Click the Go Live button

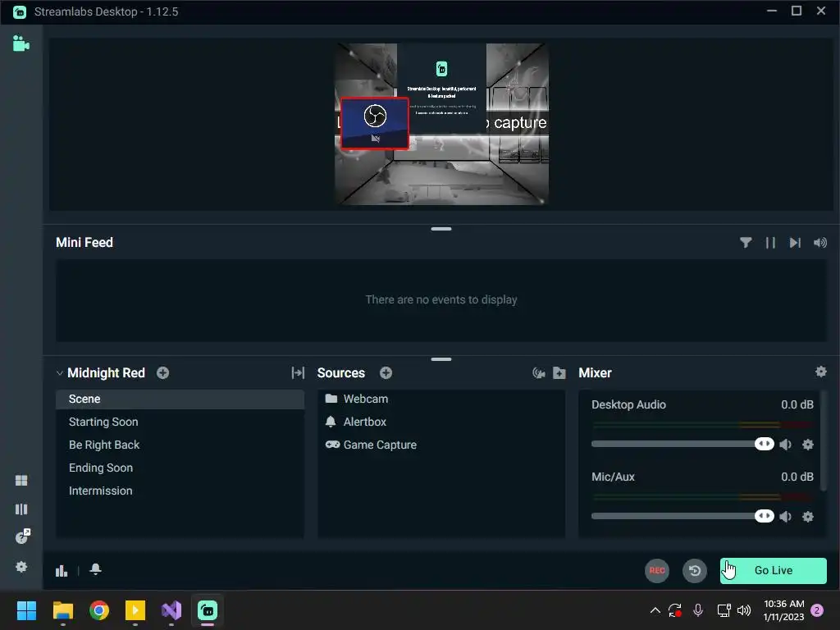(773, 571)
